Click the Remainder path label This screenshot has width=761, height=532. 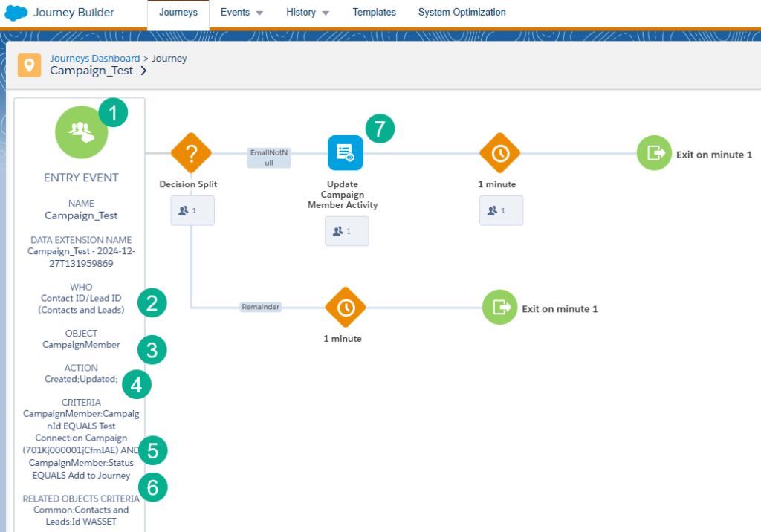(260, 306)
